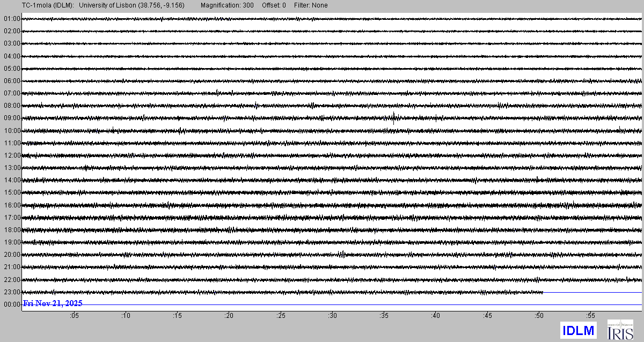Image resolution: width=644 pixels, height=342 pixels.
Task: Click the 12:00 hour row label
Action: tap(11, 155)
